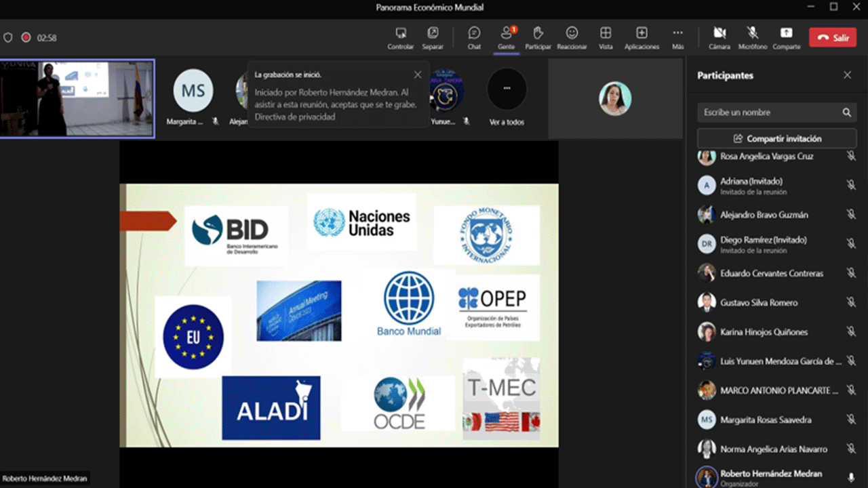Select the presenter video thumbnail
The image size is (868, 488).
[x=77, y=98]
